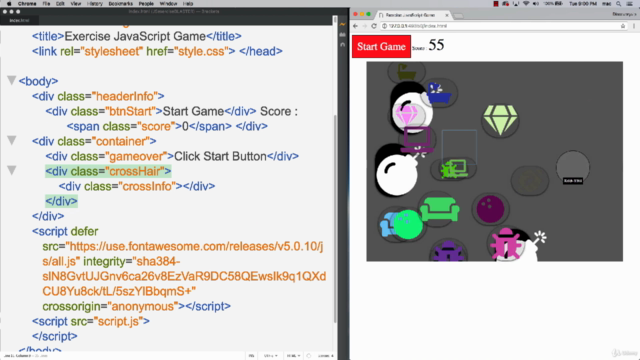Click the 'style.css' href text
Screen dimensions: 640x360
tap(202, 51)
